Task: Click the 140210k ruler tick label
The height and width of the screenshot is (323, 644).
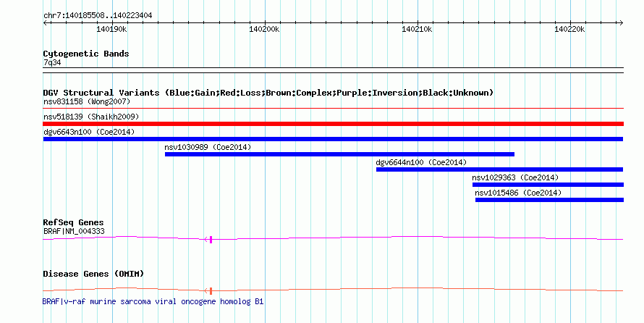Action: coord(417,29)
